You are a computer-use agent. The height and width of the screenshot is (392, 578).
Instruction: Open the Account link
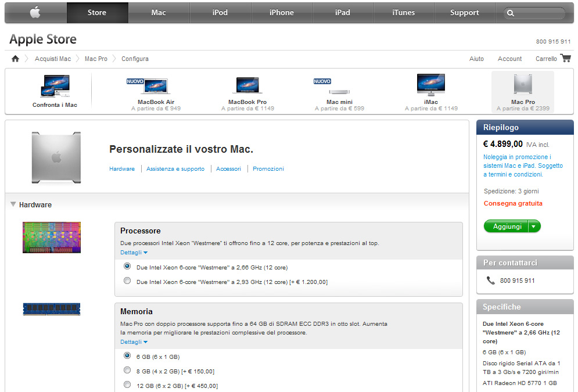tap(510, 59)
